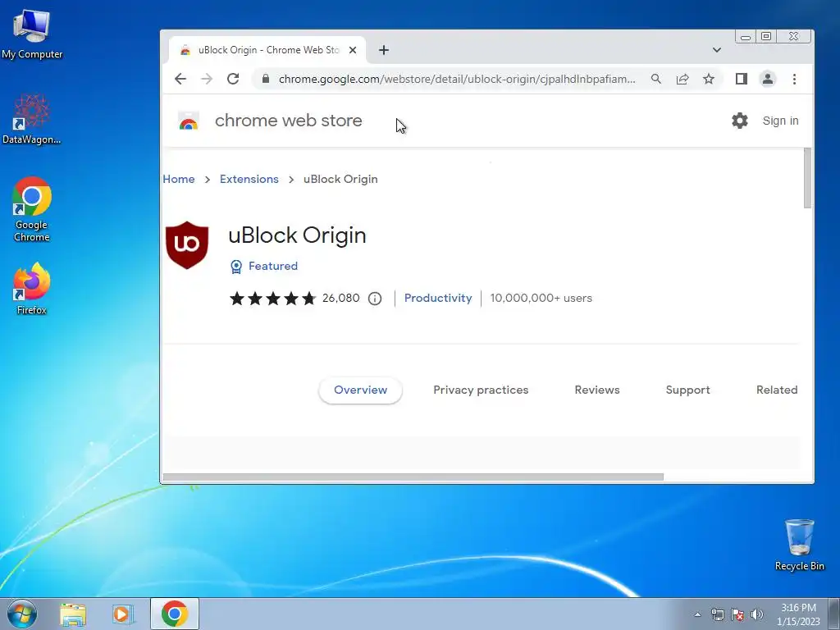Expand the tab search dropdown arrow
Image resolution: width=840 pixels, height=630 pixels.
(x=717, y=50)
